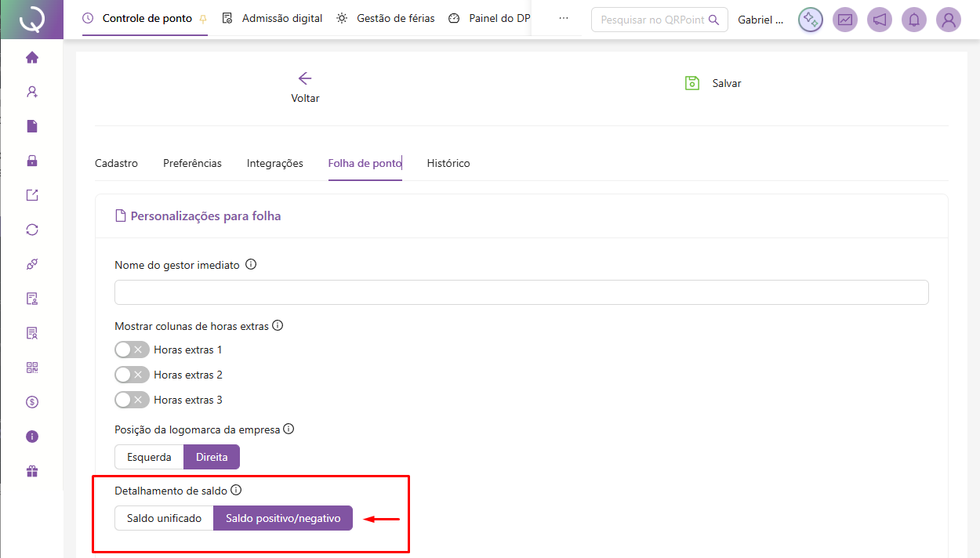Go back using Voltar button

[305, 86]
